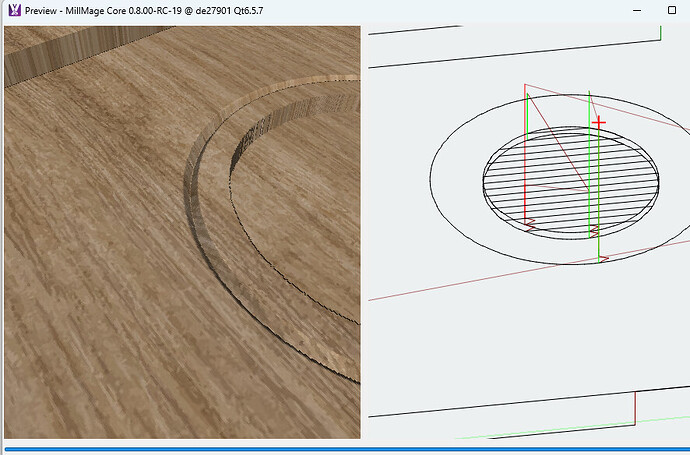Click the green vertical toolpath line

[596, 200]
